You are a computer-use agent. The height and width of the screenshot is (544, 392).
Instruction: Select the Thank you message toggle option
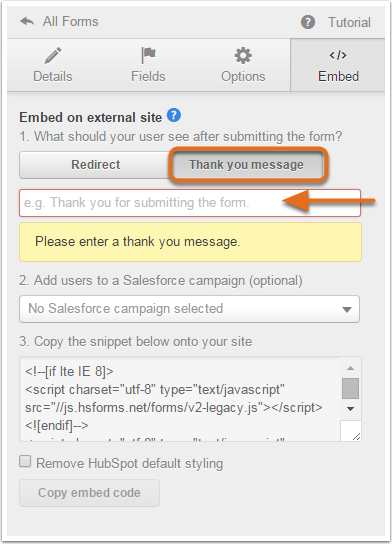point(246,165)
